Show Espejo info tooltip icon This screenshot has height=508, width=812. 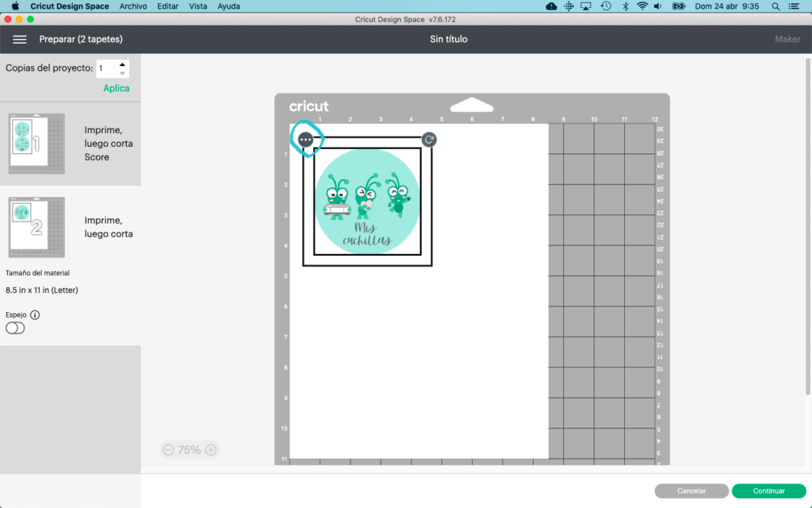(x=35, y=314)
